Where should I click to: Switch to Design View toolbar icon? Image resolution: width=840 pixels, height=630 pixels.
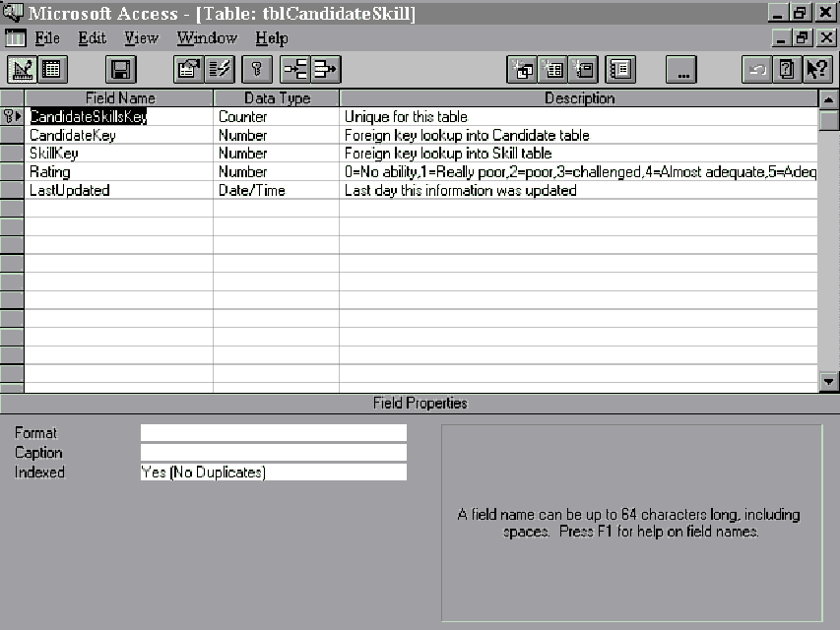22,70
